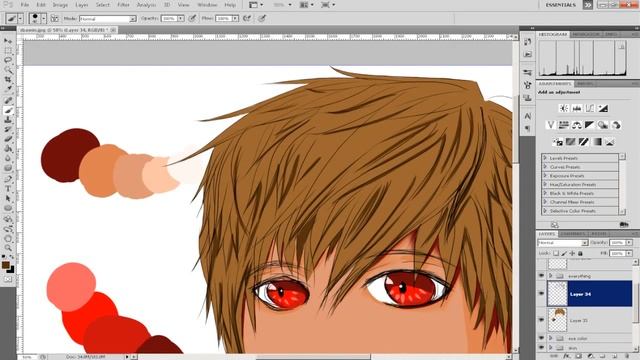Select the Path Selection tool

pos(8,198)
